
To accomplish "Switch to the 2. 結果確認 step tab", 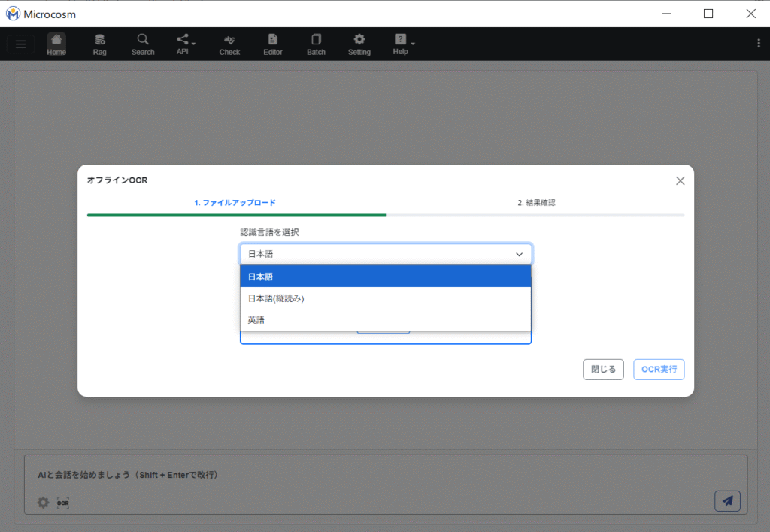I will (x=535, y=203).
